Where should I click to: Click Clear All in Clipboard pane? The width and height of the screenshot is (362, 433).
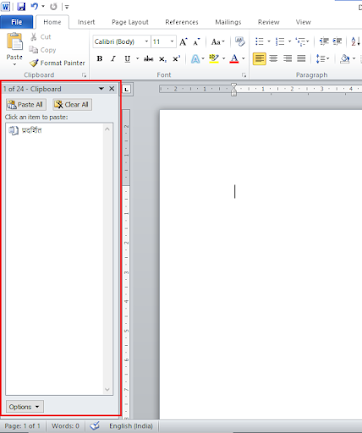[x=72, y=105]
